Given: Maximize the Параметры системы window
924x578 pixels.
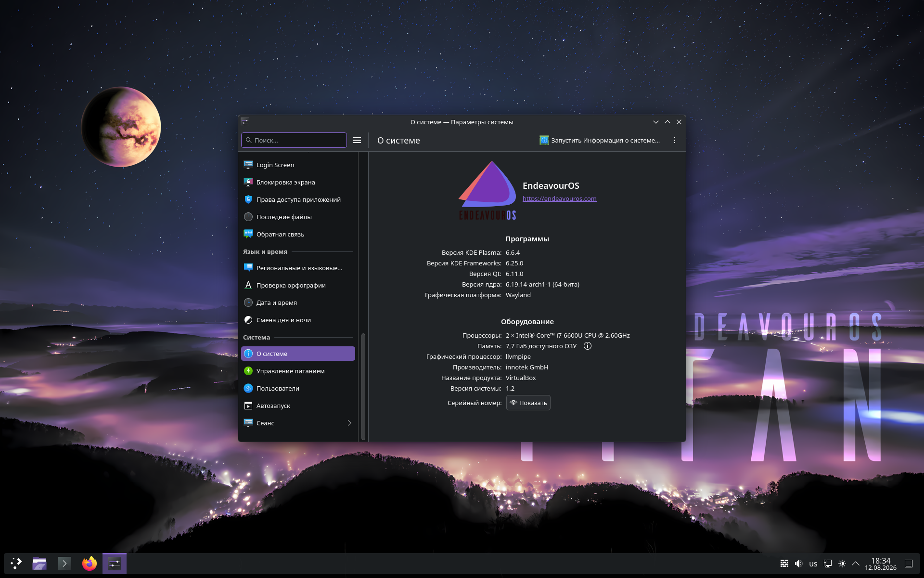Looking at the screenshot, I should [667, 122].
